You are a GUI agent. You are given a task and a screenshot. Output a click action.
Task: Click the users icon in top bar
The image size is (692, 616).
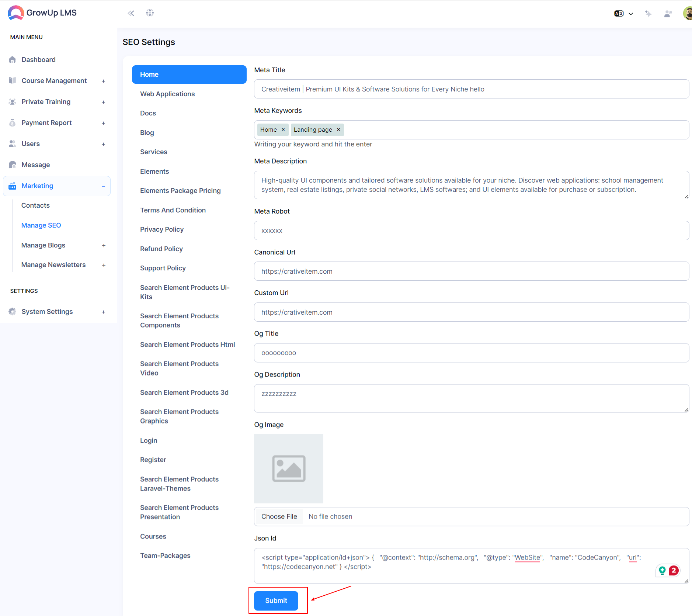pyautogui.click(x=668, y=14)
